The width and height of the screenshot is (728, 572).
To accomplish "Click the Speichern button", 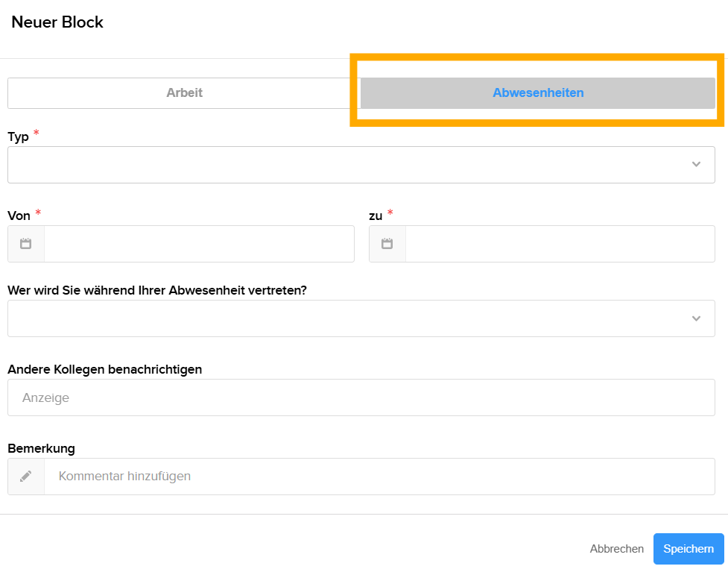I will click(688, 548).
